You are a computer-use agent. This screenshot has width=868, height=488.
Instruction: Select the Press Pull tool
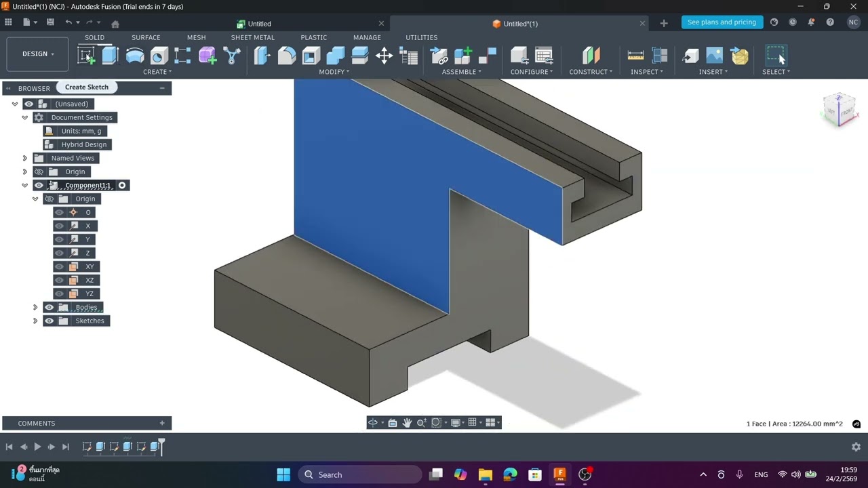click(x=262, y=56)
